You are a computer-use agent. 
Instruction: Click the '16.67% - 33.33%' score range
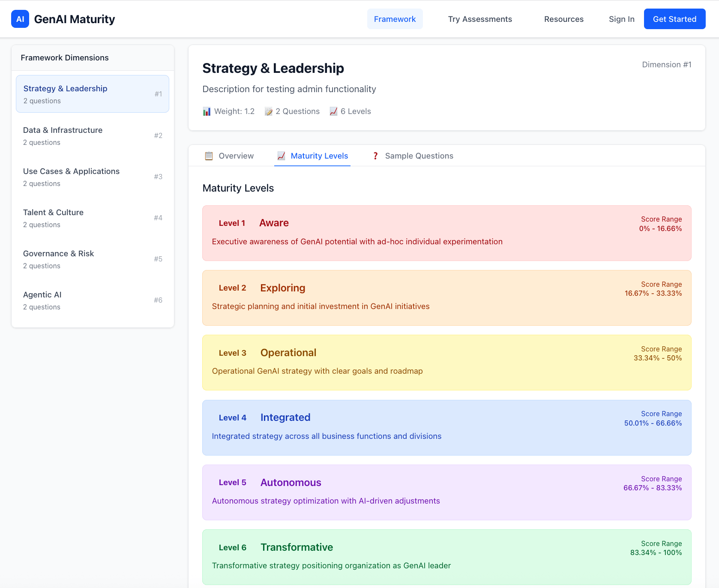pyautogui.click(x=653, y=293)
